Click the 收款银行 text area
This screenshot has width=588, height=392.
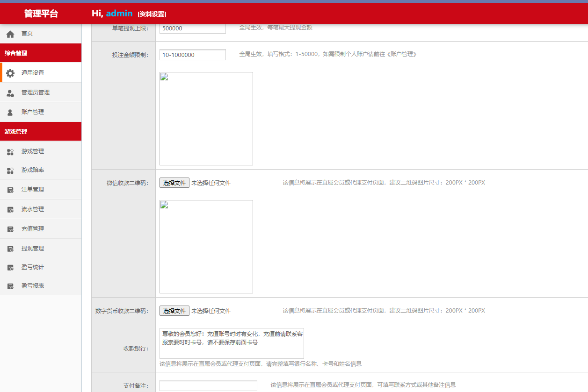[x=232, y=343]
